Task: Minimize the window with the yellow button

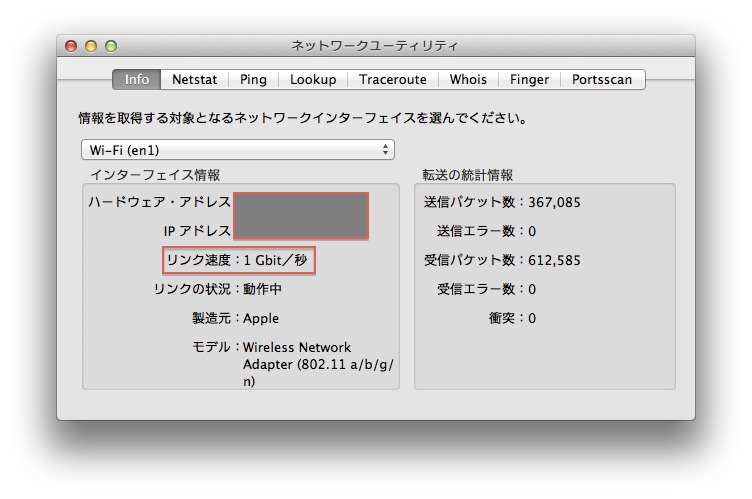Action: point(91,46)
